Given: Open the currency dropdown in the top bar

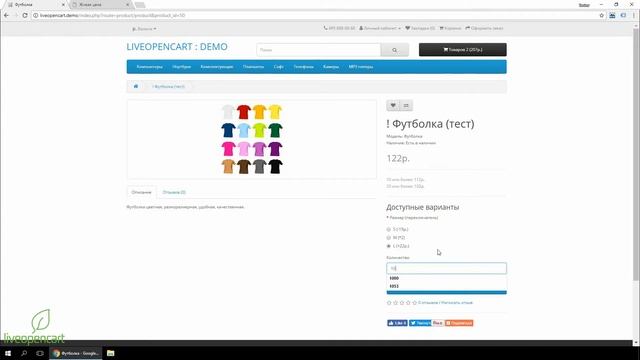Looking at the screenshot, I should 144,29.
